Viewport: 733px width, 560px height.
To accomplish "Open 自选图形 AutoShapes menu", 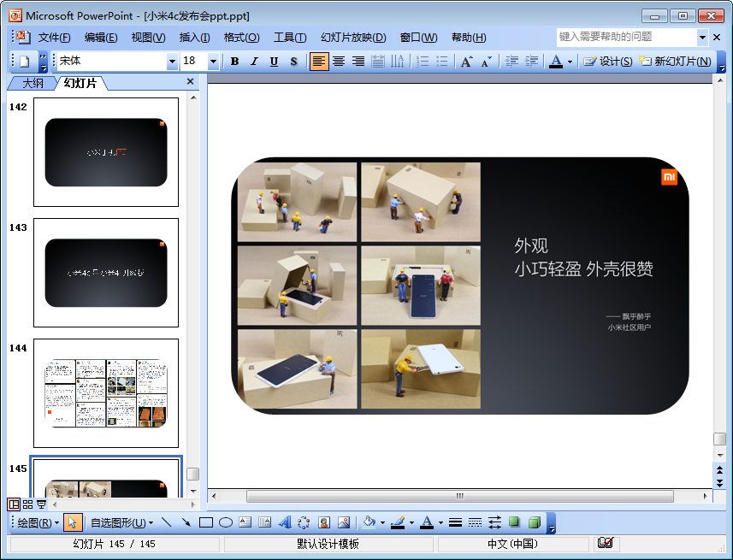I will (121, 522).
